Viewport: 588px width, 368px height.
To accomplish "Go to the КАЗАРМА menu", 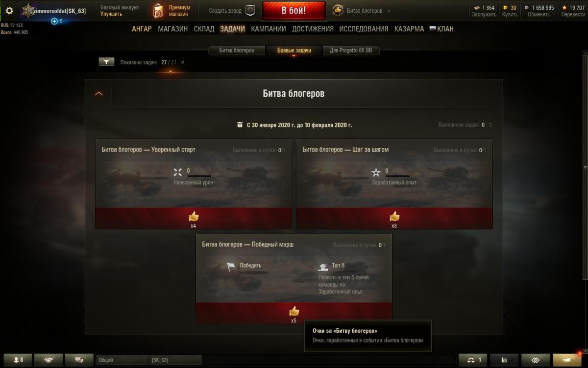I will pyautogui.click(x=409, y=29).
